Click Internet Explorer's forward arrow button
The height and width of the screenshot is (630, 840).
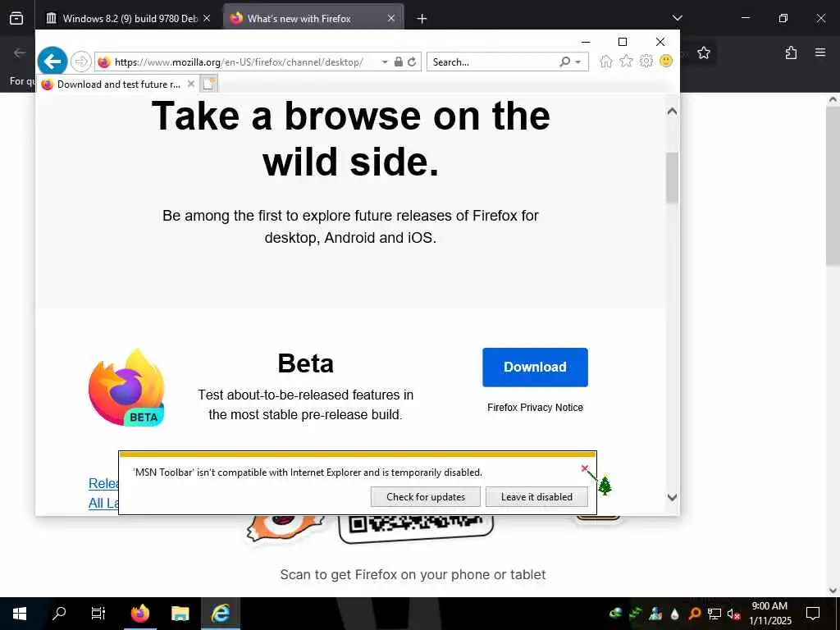pos(81,62)
